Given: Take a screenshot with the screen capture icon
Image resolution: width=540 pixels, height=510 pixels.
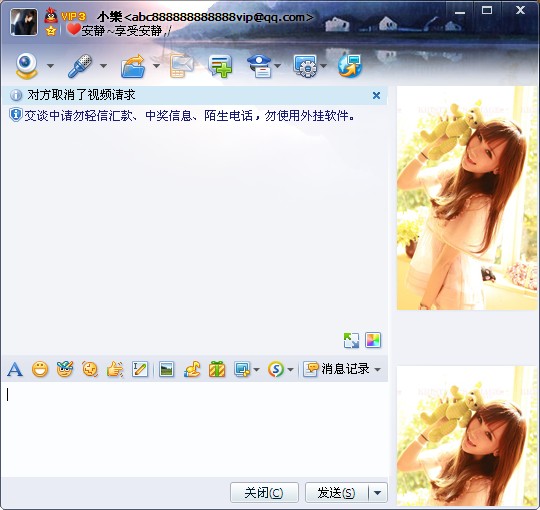Looking at the screenshot, I should click(x=242, y=370).
